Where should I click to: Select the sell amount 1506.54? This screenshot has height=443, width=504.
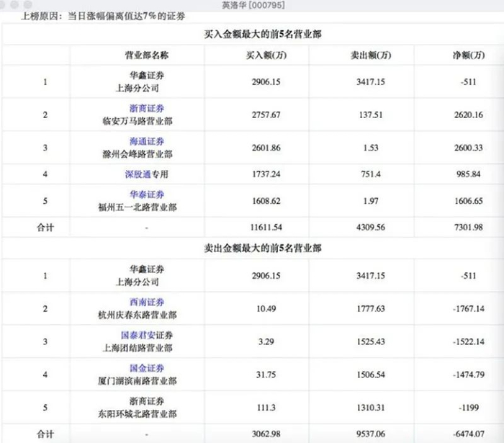pos(371,375)
